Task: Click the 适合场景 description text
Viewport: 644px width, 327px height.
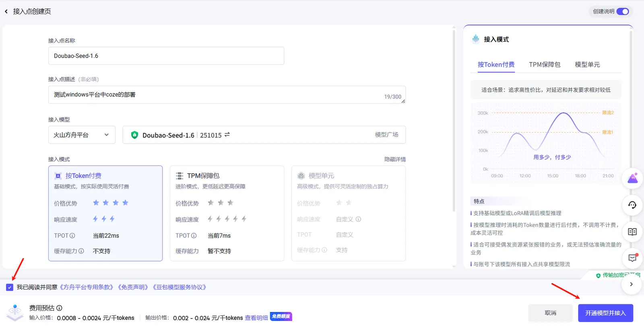Action: (x=546, y=90)
